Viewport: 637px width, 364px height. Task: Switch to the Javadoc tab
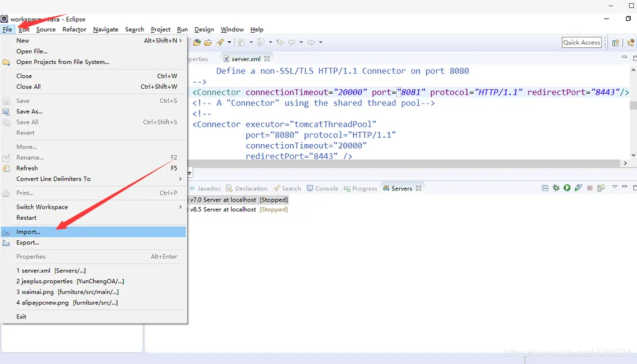205,188
